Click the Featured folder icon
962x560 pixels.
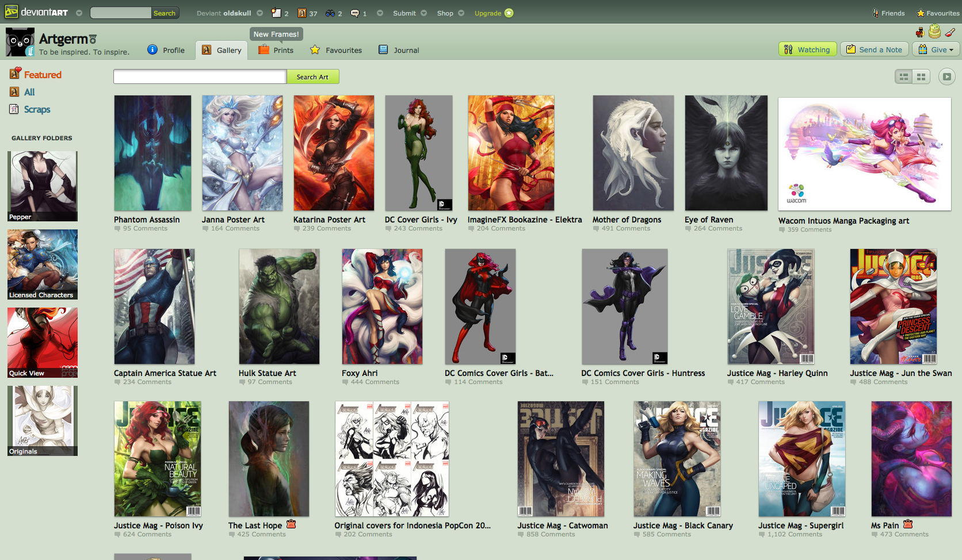click(15, 74)
